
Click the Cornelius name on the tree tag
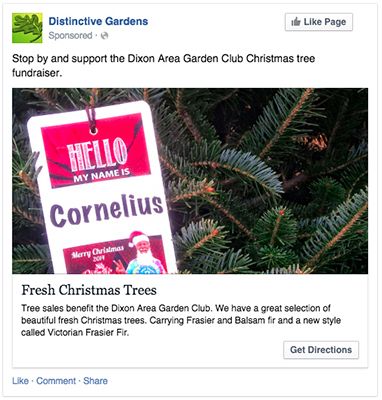click(107, 210)
